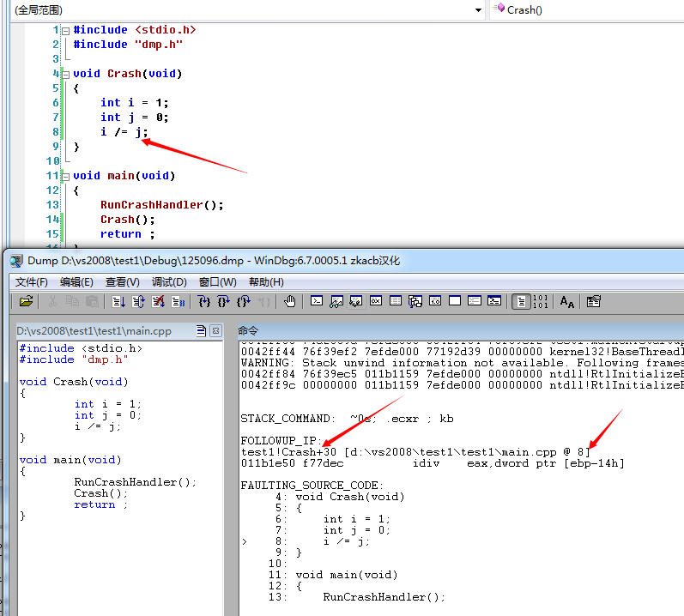Click the Break execution toolbar icon
684x616 pixels.
pyautogui.click(x=178, y=301)
